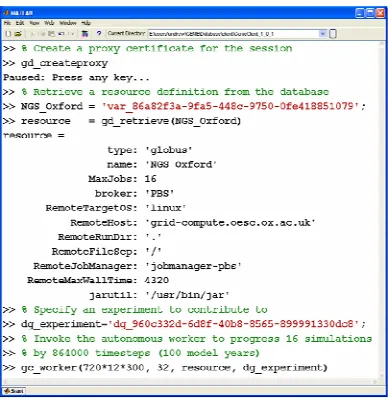The image size is (388, 400).
Task: Click the horizontal scrollbar of the command window
Action: [190, 382]
